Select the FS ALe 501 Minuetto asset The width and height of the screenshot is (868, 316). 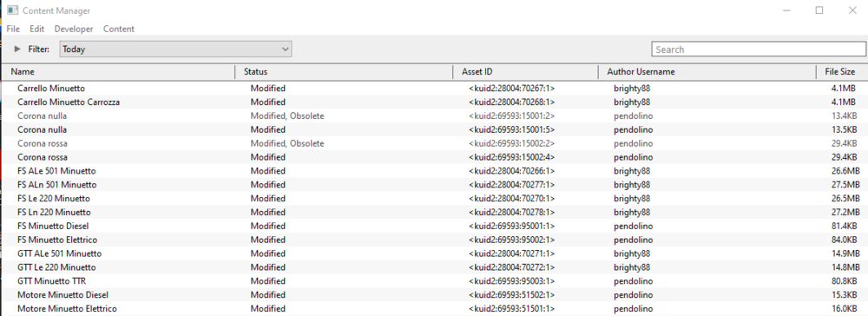click(434, 171)
